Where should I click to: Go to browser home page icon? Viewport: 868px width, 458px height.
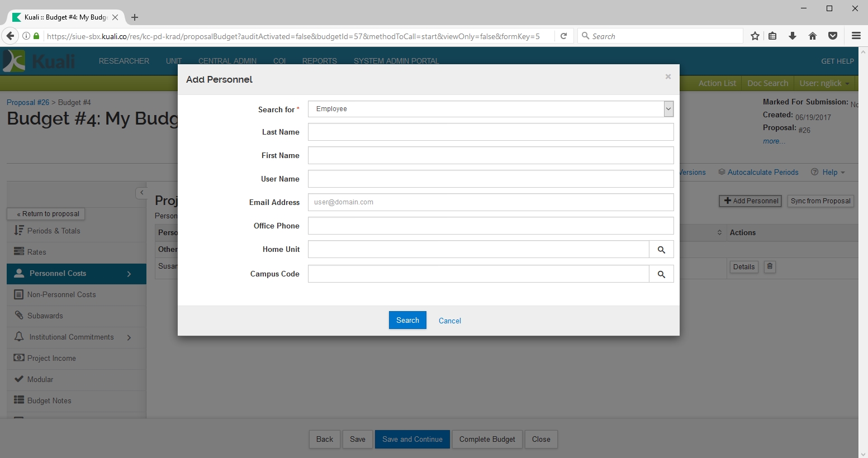813,36
